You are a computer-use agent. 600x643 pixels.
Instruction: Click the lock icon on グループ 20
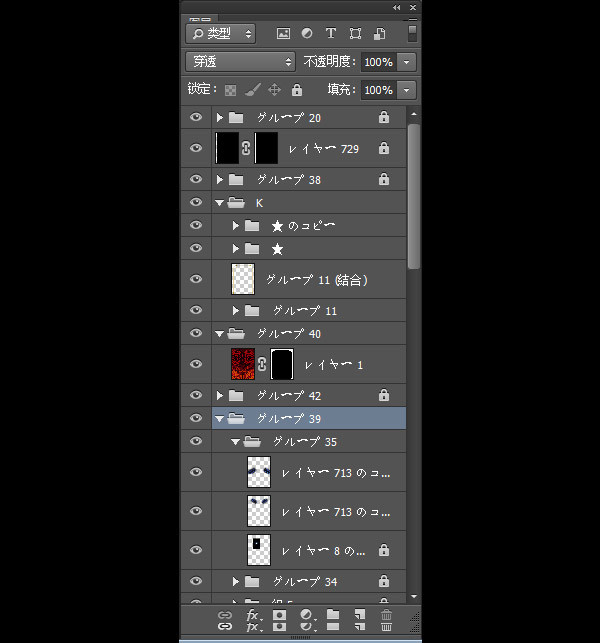pyautogui.click(x=384, y=117)
